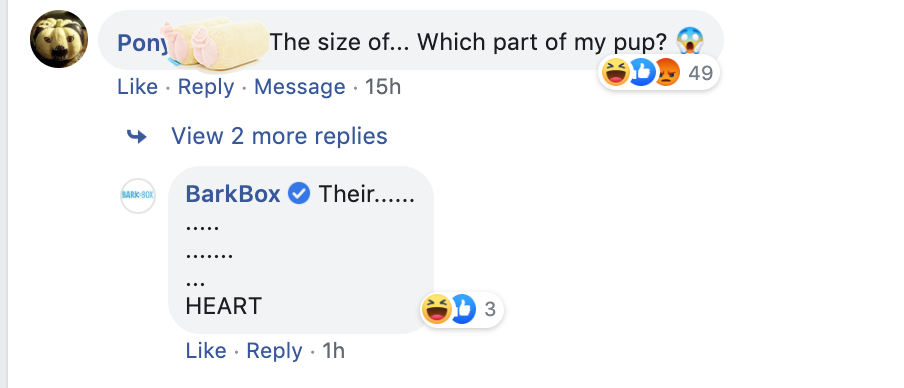Click the laughing reaction on the pup comment

point(615,73)
